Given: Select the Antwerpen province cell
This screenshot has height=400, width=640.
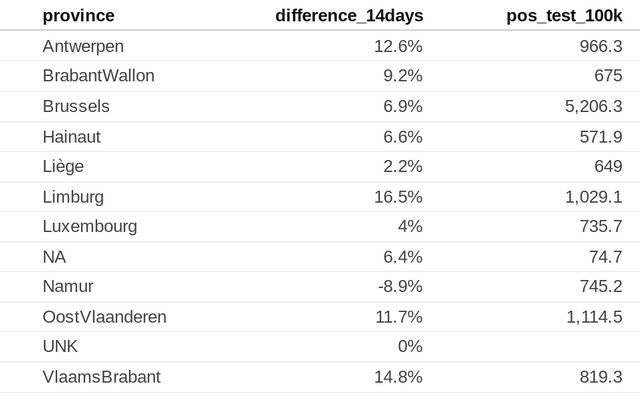Looking at the screenshot, I should click(x=84, y=46).
